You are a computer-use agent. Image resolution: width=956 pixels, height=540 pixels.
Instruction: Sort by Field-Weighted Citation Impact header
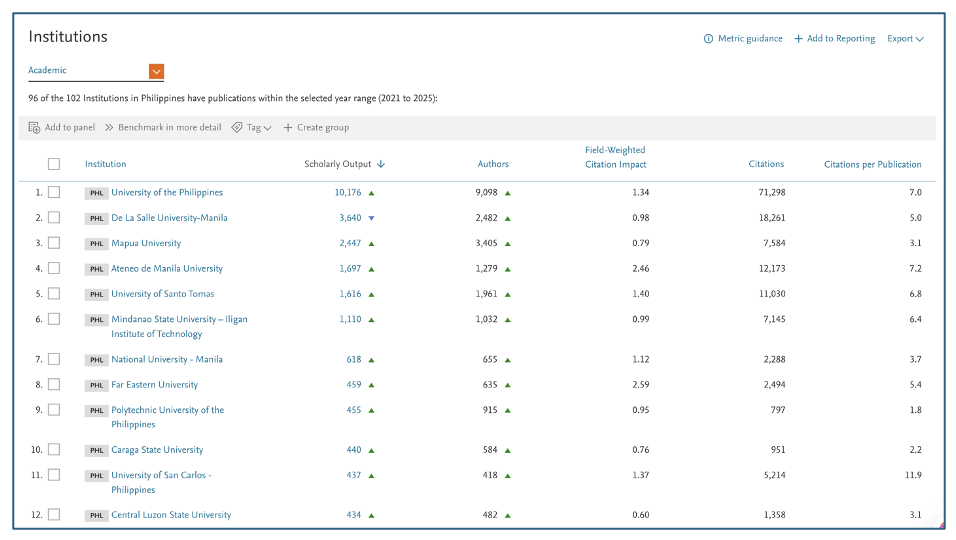coord(615,157)
